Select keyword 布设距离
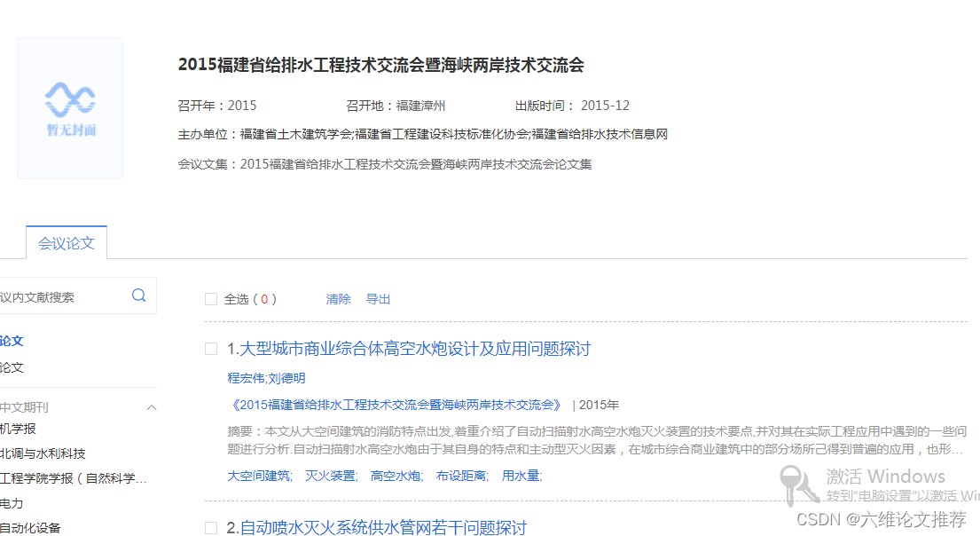Screen dimensions: 980x536 click(x=462, y=476)
